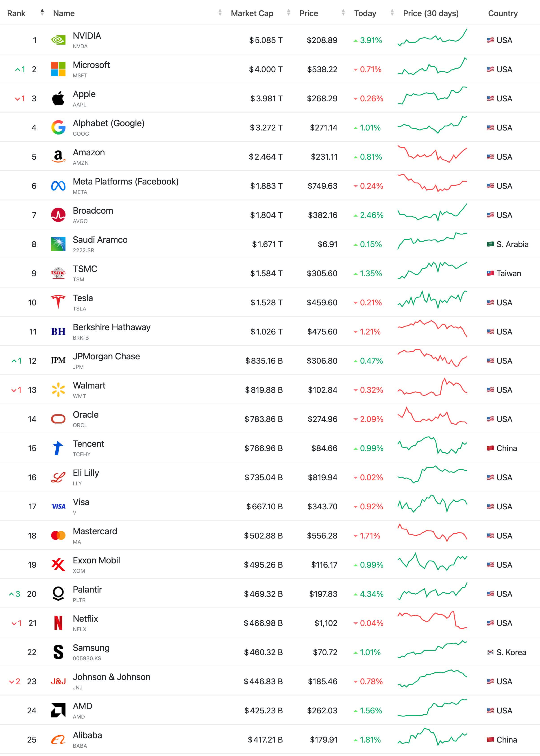Sort by the Today column header
Image resolution: width=540 pixels, height=756 pixels.
(x=365, y=13)
